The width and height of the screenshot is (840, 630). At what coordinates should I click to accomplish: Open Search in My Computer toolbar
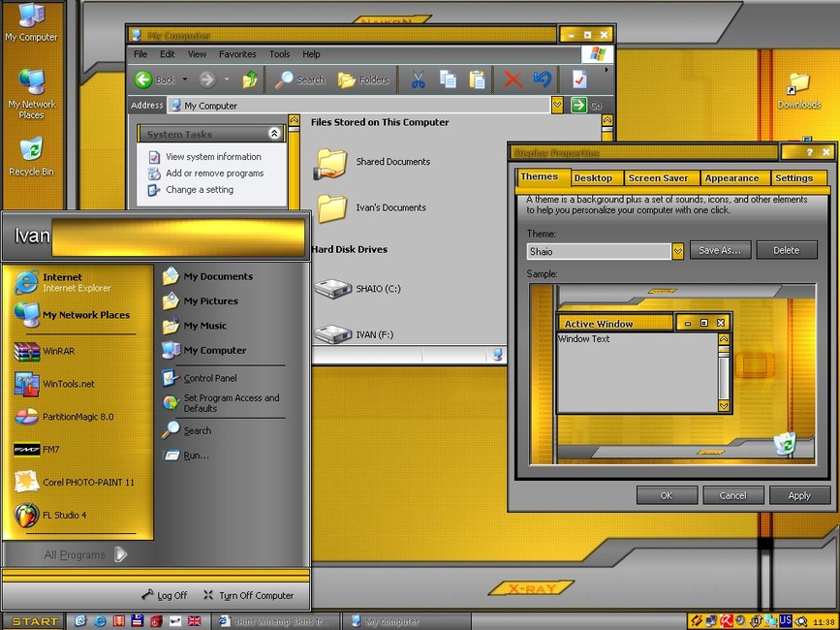click(300, 79)
